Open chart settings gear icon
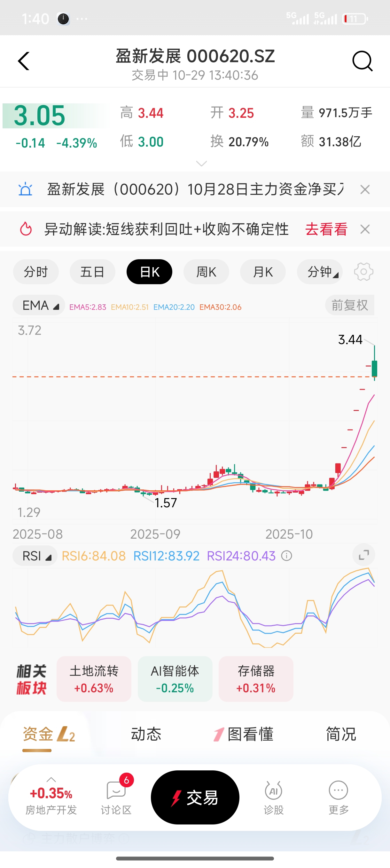 (364, 272)
